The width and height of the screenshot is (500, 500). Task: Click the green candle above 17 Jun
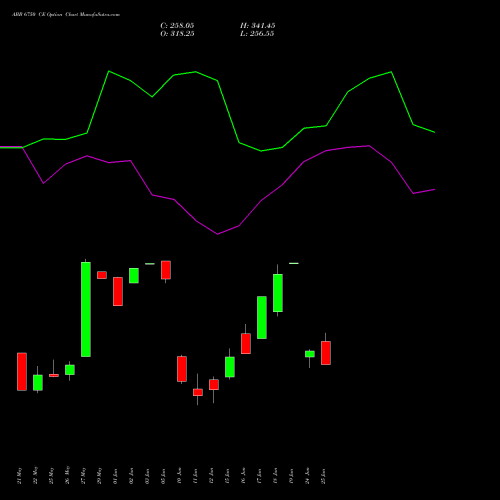(262, 317)
